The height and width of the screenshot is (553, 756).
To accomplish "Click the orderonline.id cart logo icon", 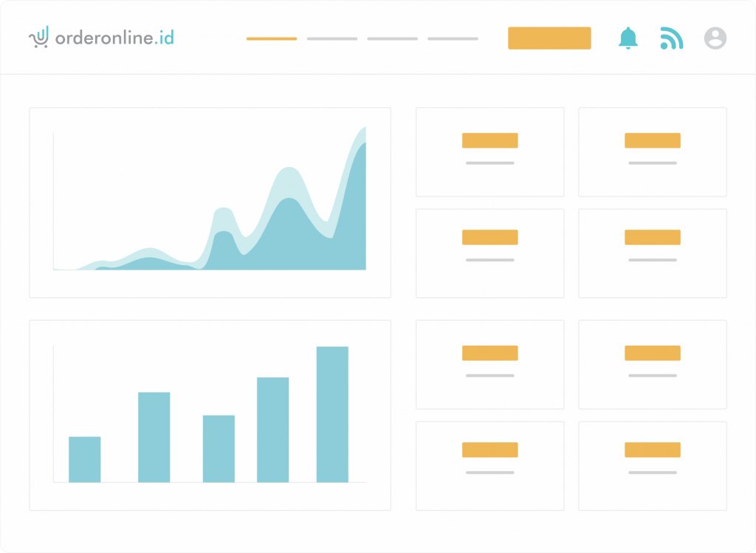I will point(39,37).
